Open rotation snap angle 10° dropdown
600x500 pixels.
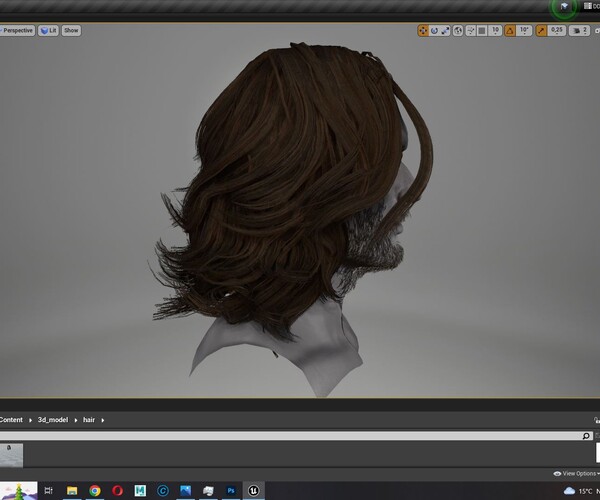524,31
